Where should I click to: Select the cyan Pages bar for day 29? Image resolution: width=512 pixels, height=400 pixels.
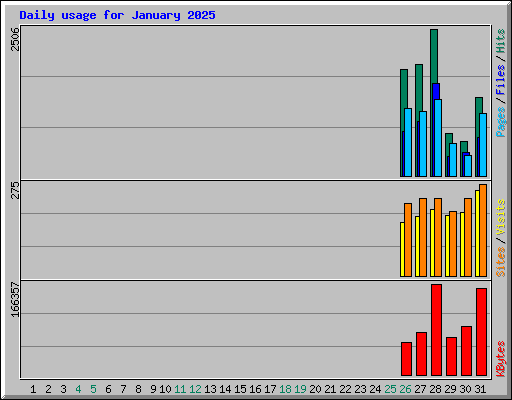(453, 160)
